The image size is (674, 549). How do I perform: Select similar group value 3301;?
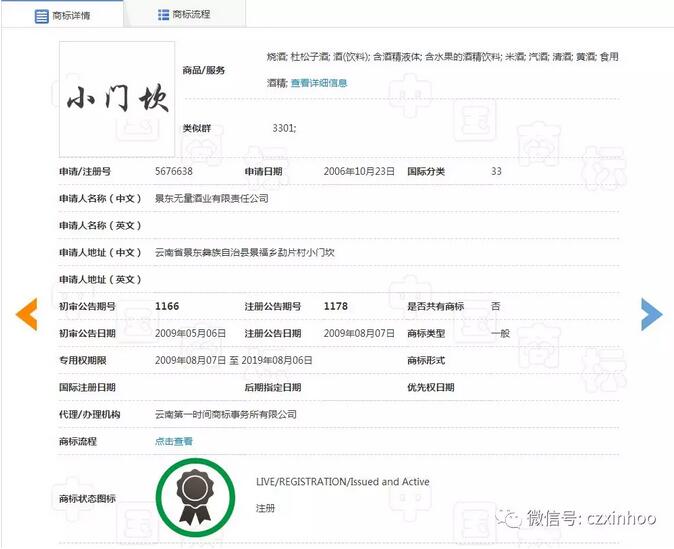(x=284, y=128)
